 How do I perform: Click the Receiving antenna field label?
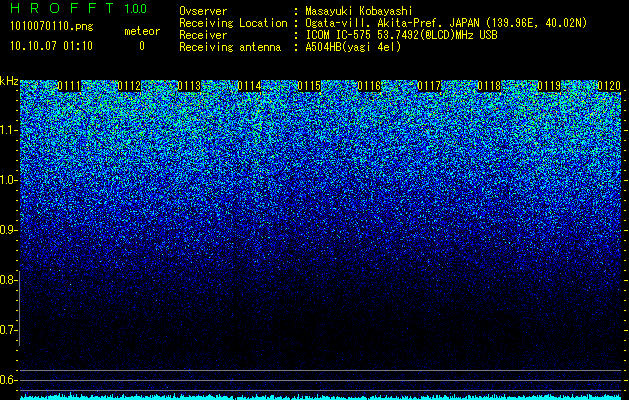230,47
